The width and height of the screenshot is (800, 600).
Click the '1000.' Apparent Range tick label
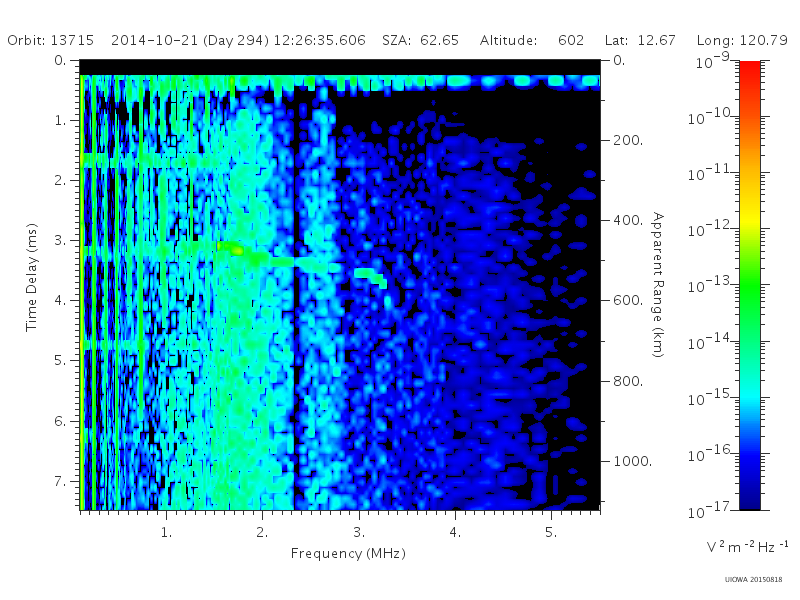pos(633,461)
